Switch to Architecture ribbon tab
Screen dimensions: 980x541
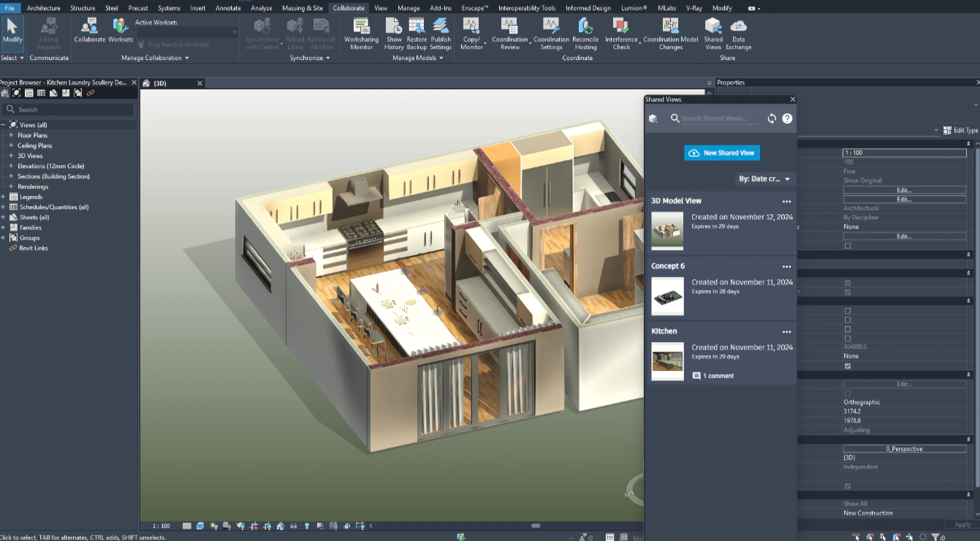click(x=44, y=8)
